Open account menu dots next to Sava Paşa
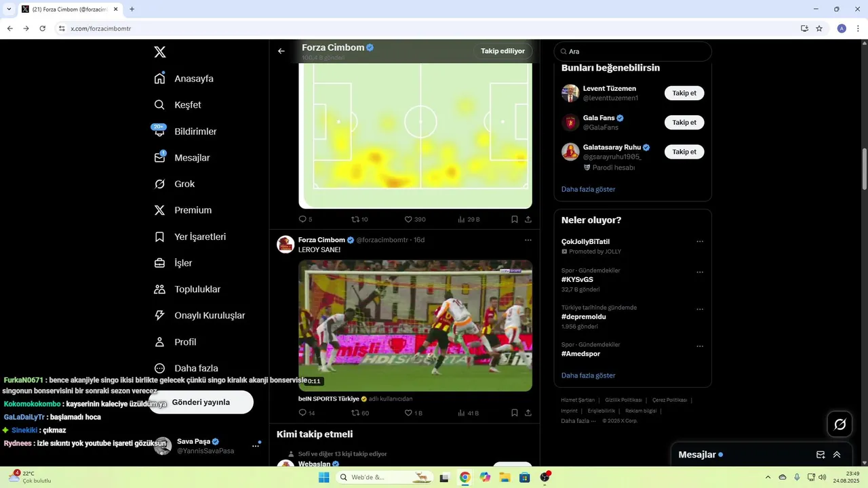868x488 pixels. click(256, 445)
